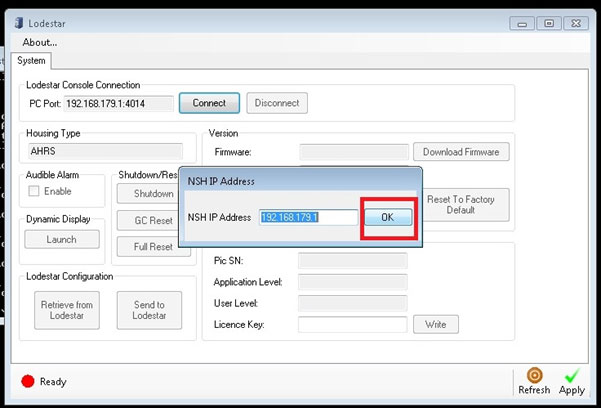Click the Firmware version field
601x408 pixels.
coord(354,152)
